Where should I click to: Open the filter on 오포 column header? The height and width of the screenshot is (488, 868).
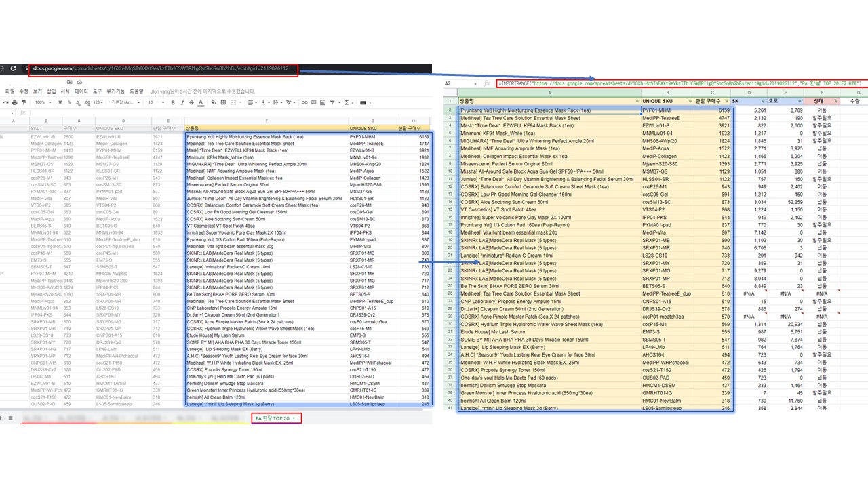point(800,101)
